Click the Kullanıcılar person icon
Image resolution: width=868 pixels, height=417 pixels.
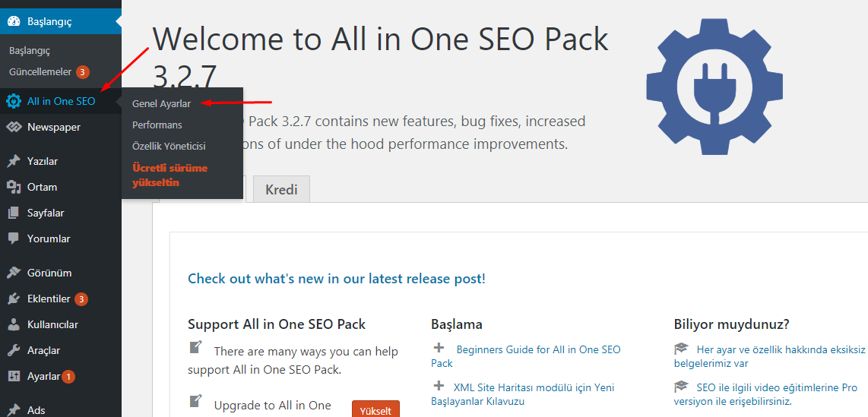[13, 324]
